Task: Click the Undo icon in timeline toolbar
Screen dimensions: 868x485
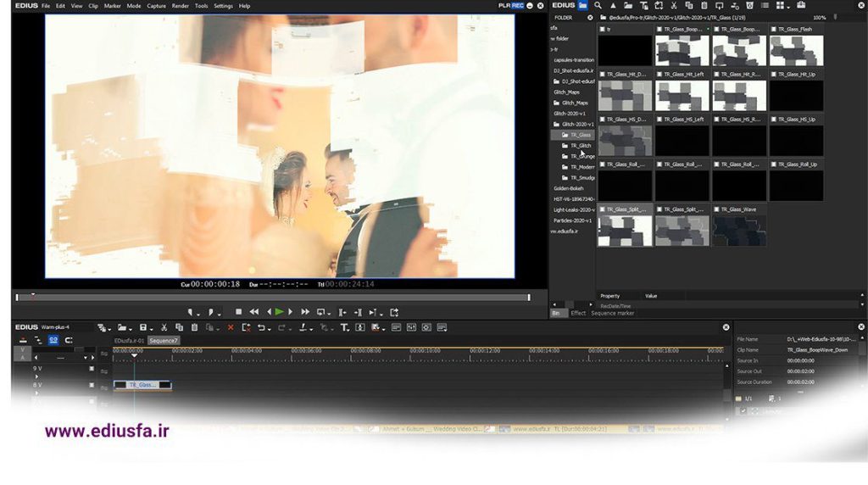Action: click(x=261, y=328)
